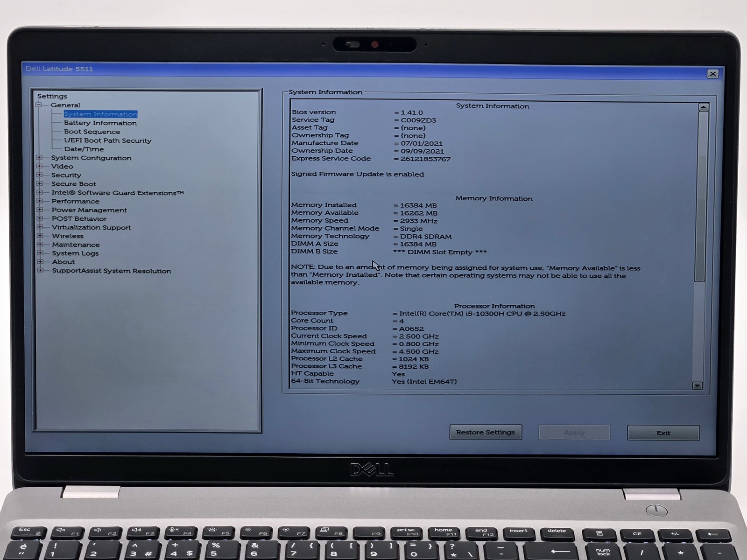Expand the Wireless node
This screenshot has height=560, width=747.
40,236
